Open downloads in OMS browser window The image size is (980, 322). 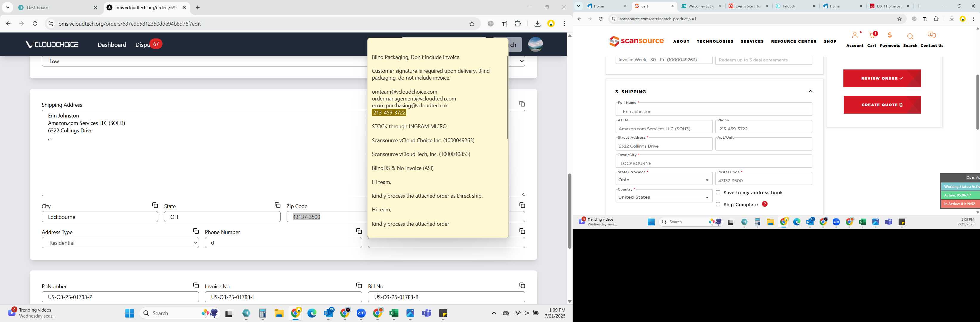[x=537, y=24]
